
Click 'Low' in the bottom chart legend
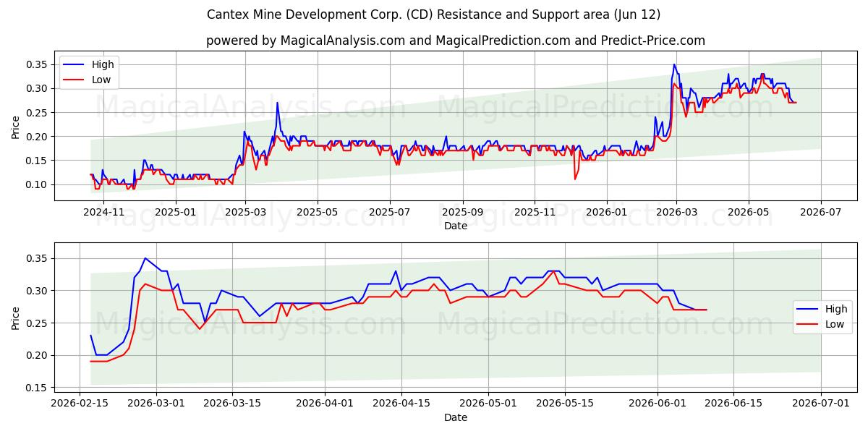(835, 324)
